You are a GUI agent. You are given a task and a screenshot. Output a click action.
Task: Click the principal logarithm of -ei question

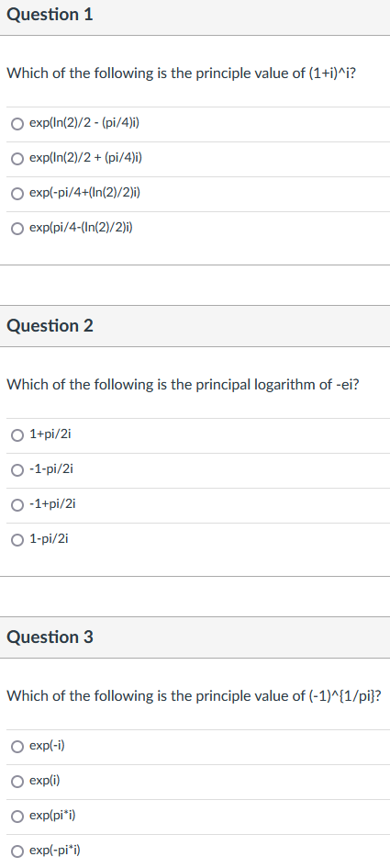click(x=184, y=384)
